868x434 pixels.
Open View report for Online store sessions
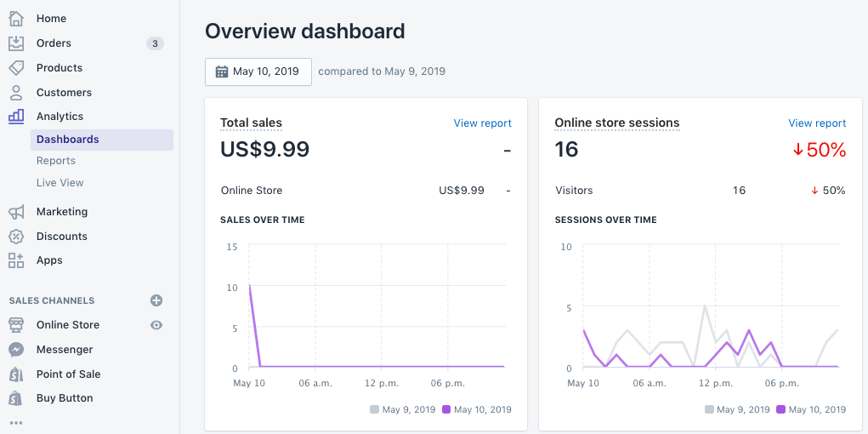click(817, 123)
